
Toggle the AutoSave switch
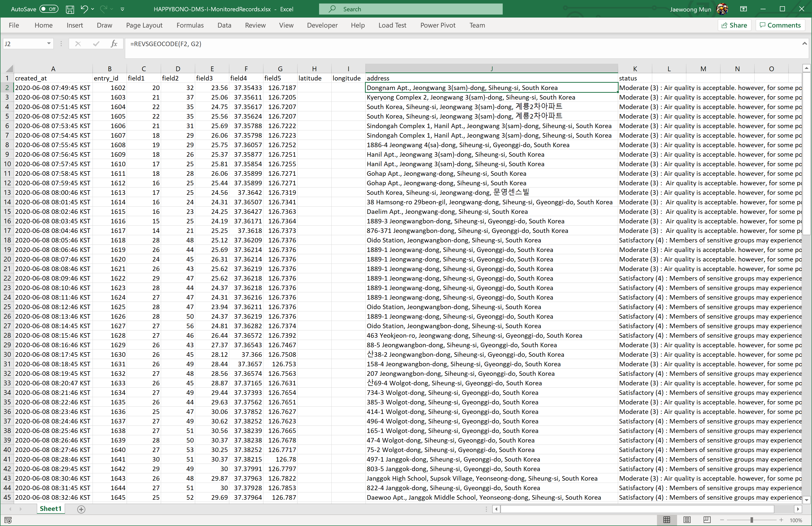(x=49, y=9)
